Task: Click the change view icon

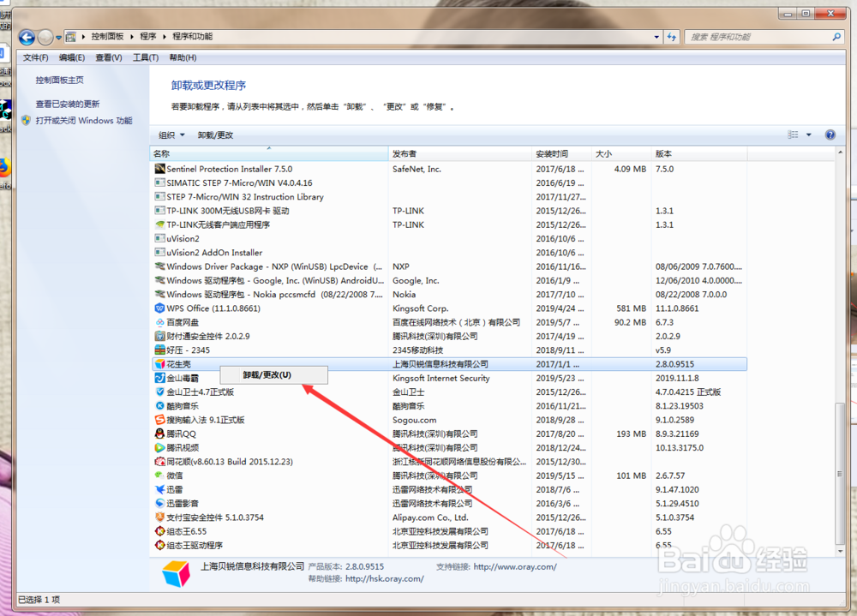Action: tap(793, 135)
